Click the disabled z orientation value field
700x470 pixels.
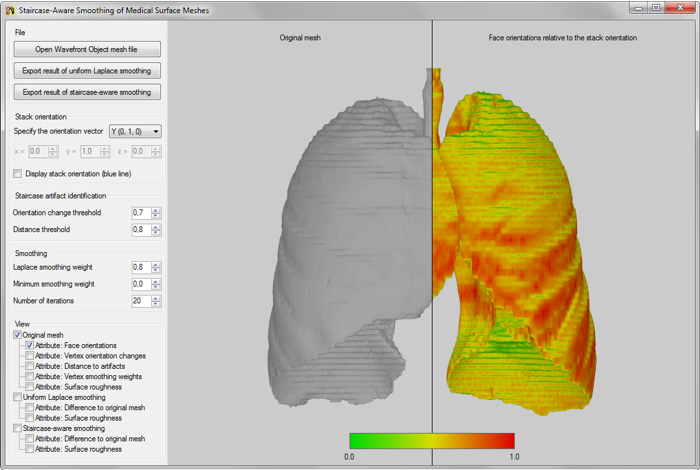142,152
